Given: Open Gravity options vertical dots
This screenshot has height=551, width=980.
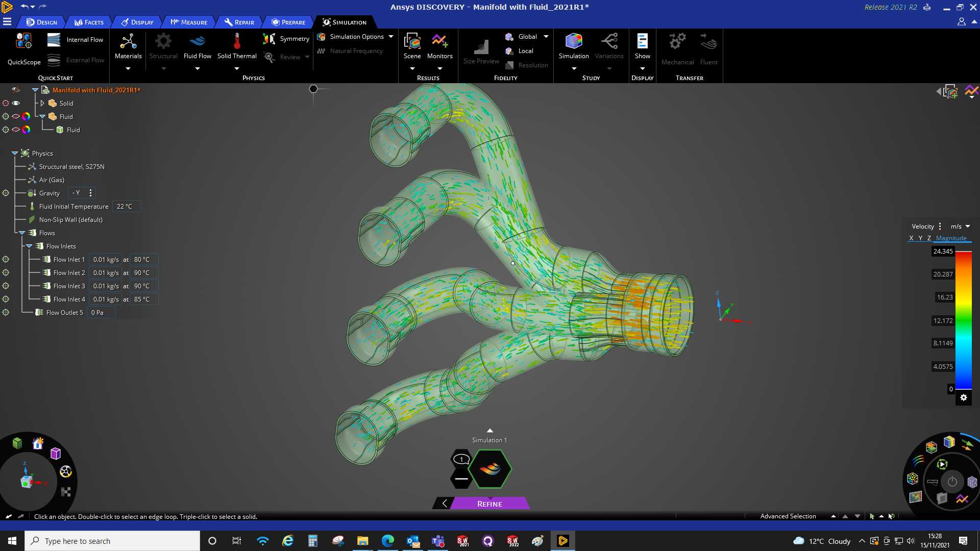Looking at the screenshot, I should [90, 193].
